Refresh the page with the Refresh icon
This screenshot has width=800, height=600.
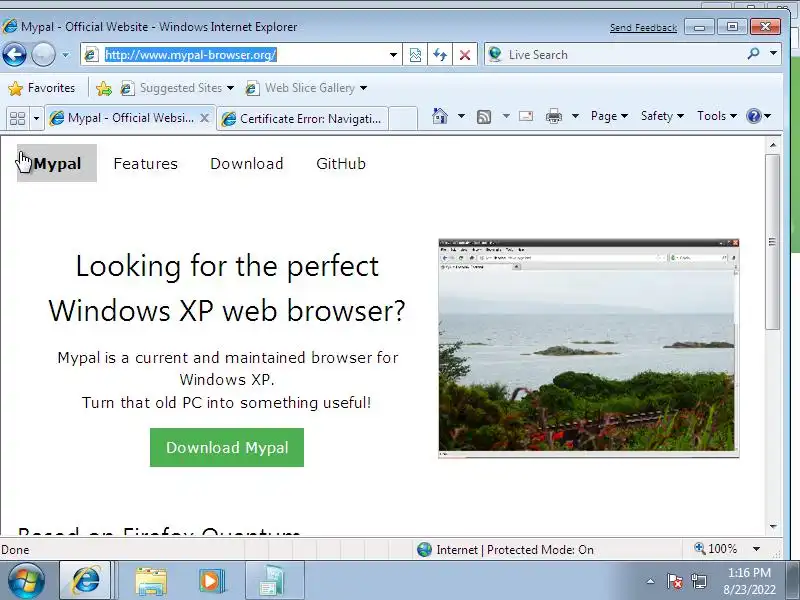point(440,55)
